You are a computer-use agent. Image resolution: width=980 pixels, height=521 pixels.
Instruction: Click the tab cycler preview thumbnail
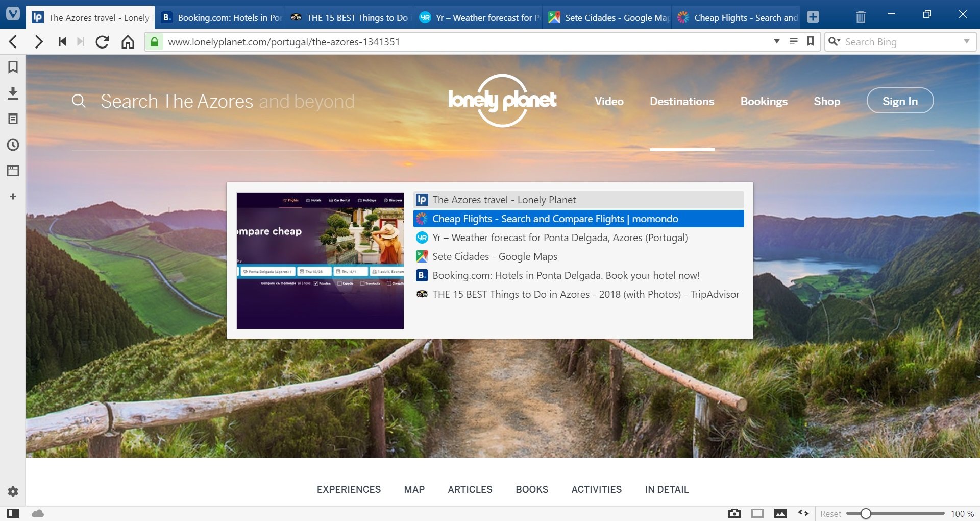[320, 260]
